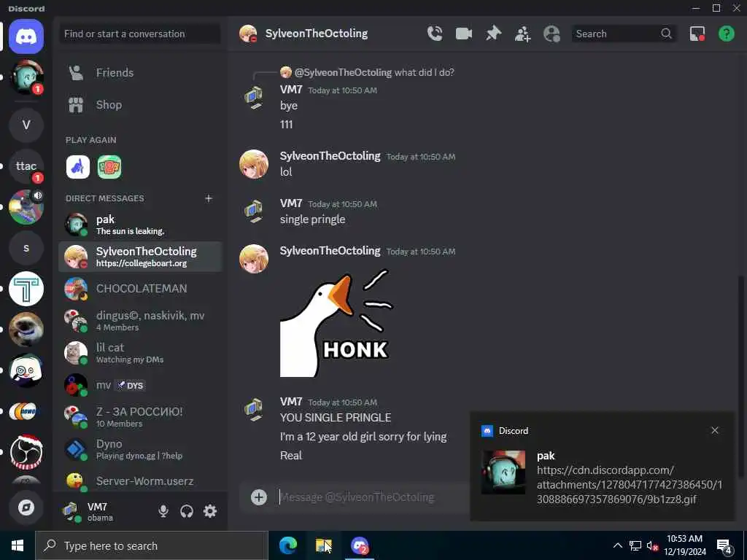The width and height of the screenshot is (747, 560).
Task: Click SylveonTheOctoling name above 'lol' message
Action: pos(330,156)
